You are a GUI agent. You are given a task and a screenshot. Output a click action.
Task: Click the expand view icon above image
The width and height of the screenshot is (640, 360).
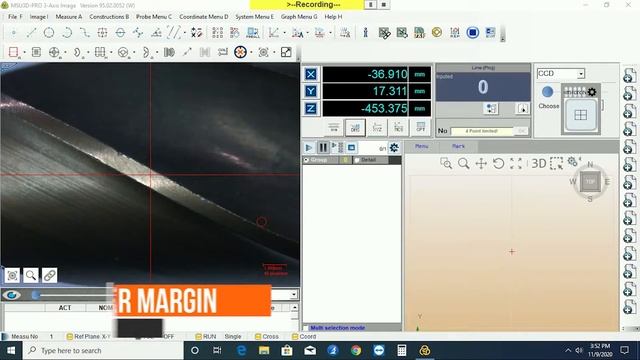(286, 52)
